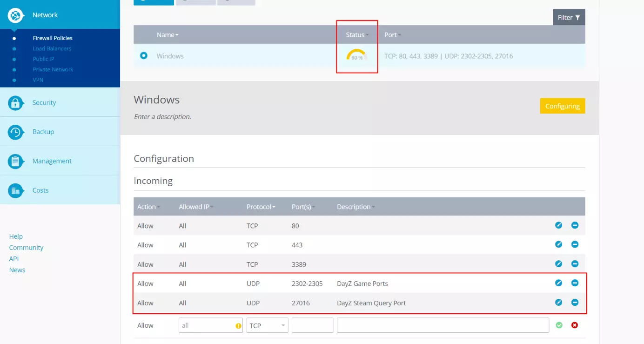Open Private Network submenu item
644x344 pixels.
tap(53, 69)
